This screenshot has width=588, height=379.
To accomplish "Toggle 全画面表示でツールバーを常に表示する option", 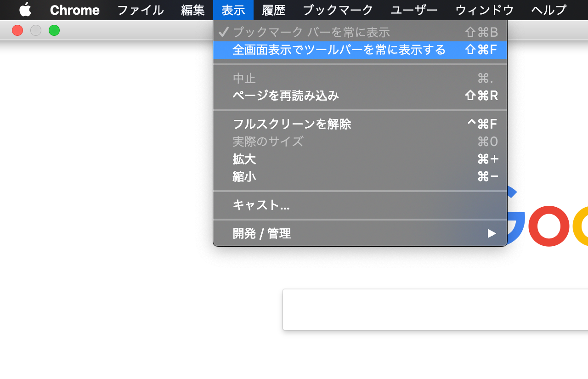I will point(339,50).
